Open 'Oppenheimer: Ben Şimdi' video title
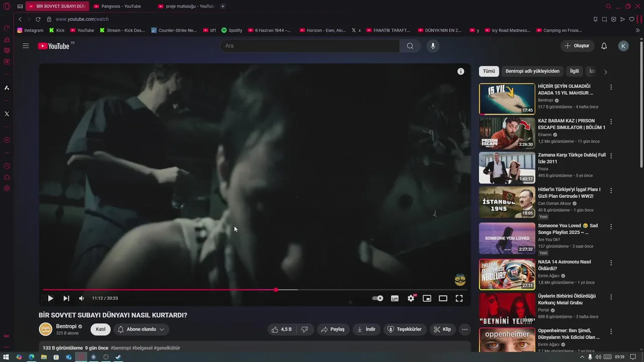The width and height of the screenshot is (644, 362). 569,334
